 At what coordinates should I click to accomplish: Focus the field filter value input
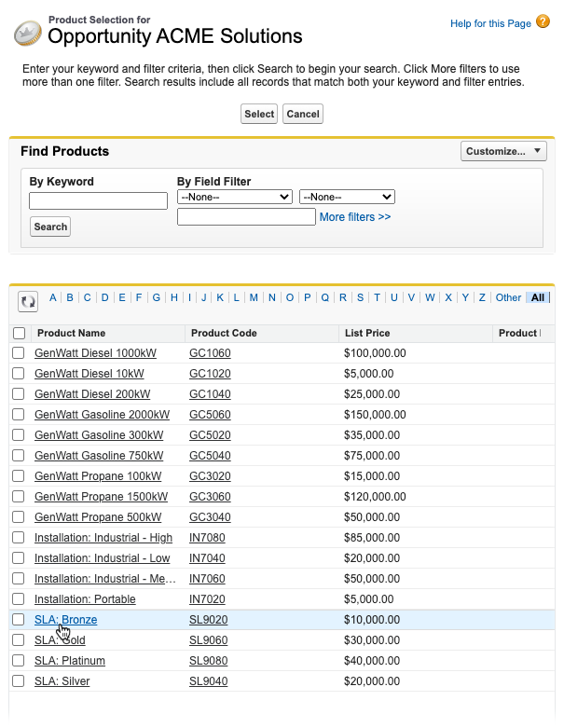(x=246, y=217)
